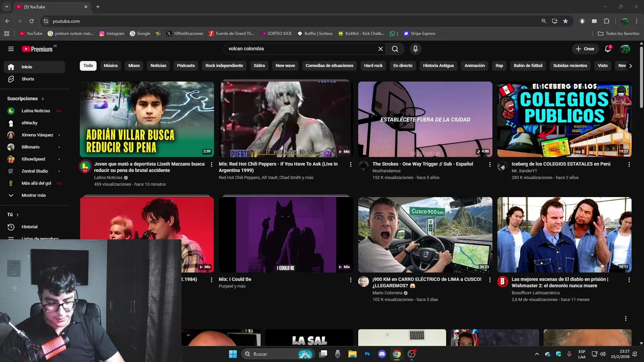This screenshot has width=644, height=362.
Task: Go to Inicio in sidebar
Action: (x=34, y=67)
